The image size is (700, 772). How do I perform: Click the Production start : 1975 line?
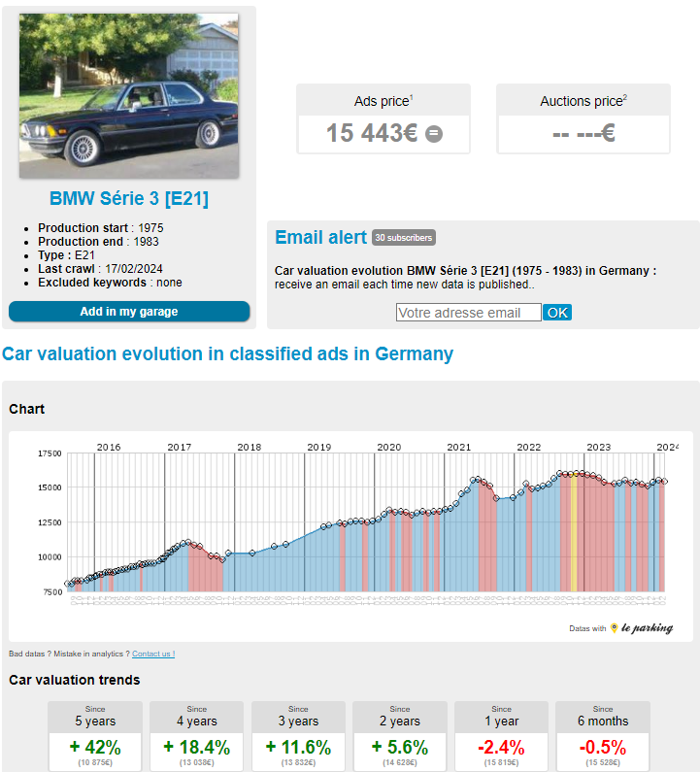click(100, 228)
